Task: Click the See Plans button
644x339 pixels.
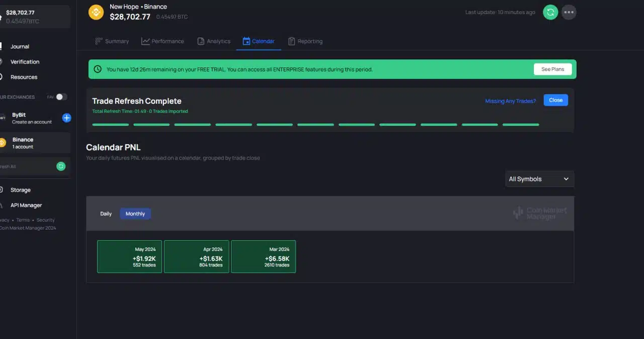Action: tap(552, 69)
